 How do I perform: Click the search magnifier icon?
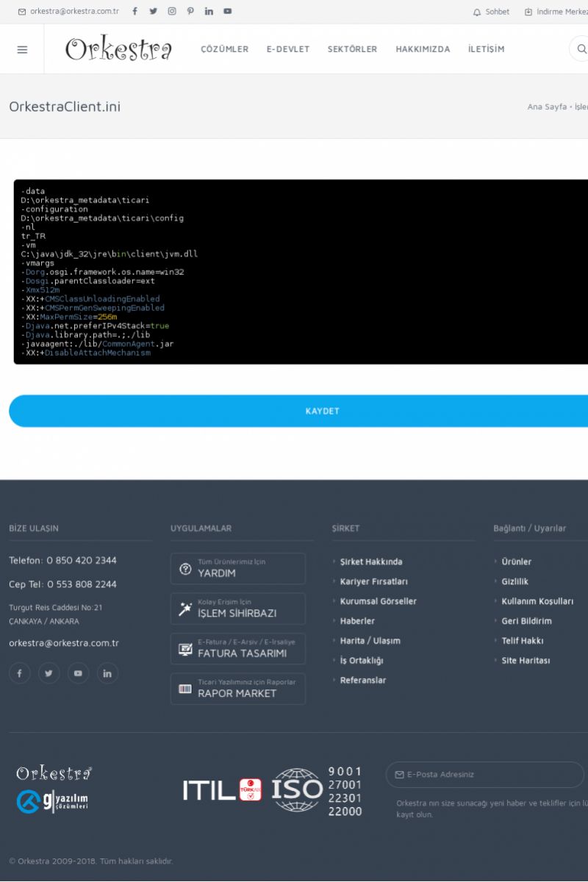(581, 49)
